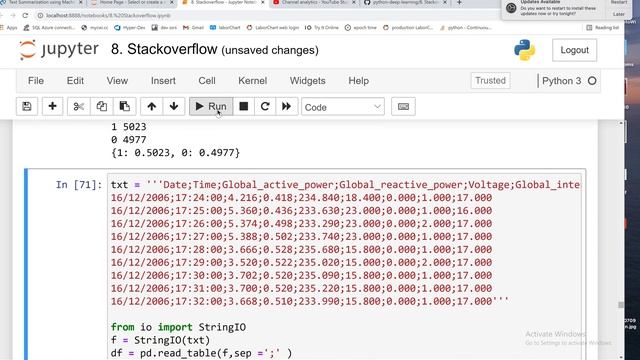Click the In [71] cell prompt

click(x=79, y=185)
